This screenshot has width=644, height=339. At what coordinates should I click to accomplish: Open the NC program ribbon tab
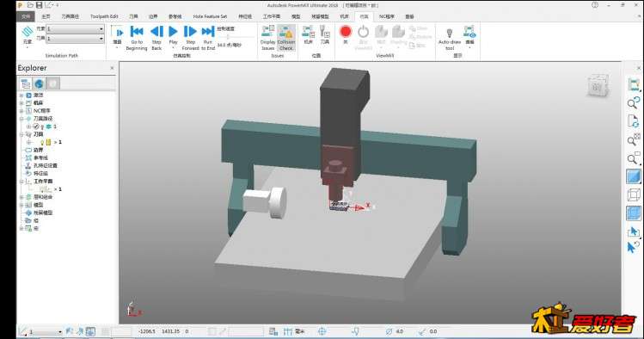[x=386, y=16]
